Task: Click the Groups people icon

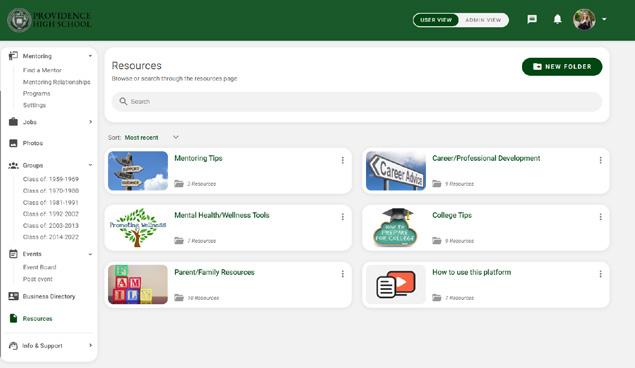Action: point(13,165)
